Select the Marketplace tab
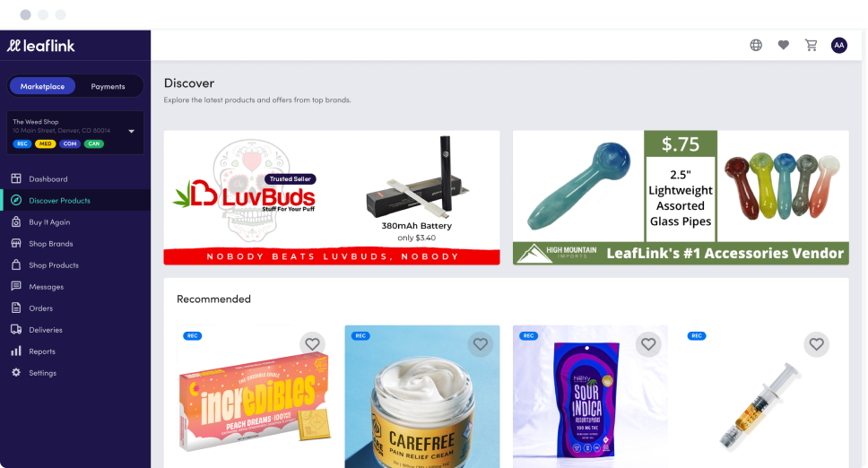Image resolution: width=868 pixels, height=468 pixels. point(43,86)
